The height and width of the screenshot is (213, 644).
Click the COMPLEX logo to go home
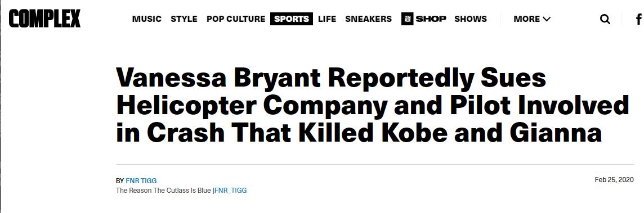tap(44, 19)
